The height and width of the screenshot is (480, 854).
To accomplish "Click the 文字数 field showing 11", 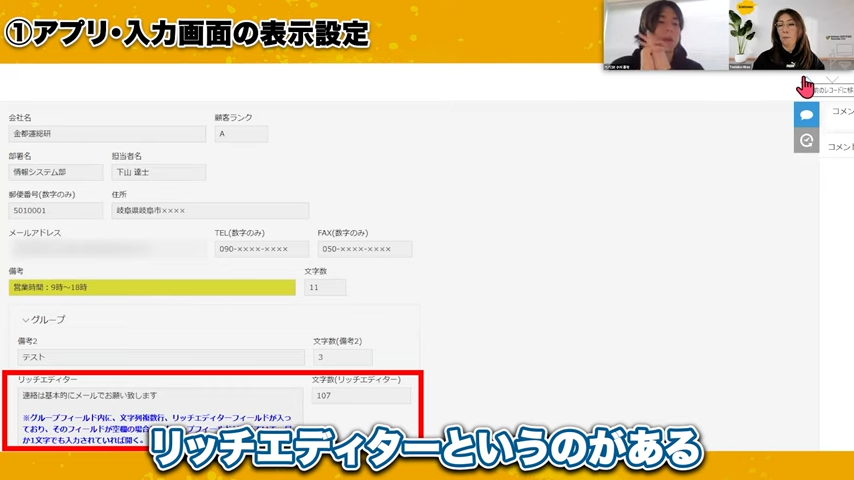I will click(325, 287).
